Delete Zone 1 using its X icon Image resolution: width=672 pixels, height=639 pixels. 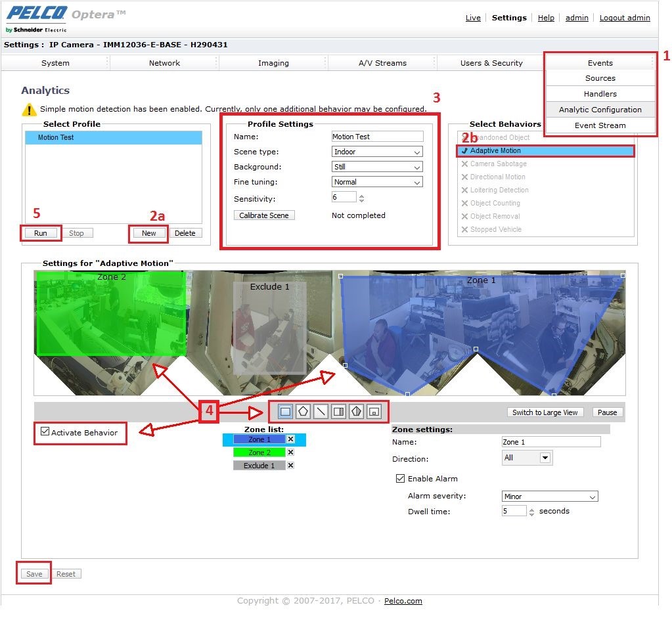point(290,439)
